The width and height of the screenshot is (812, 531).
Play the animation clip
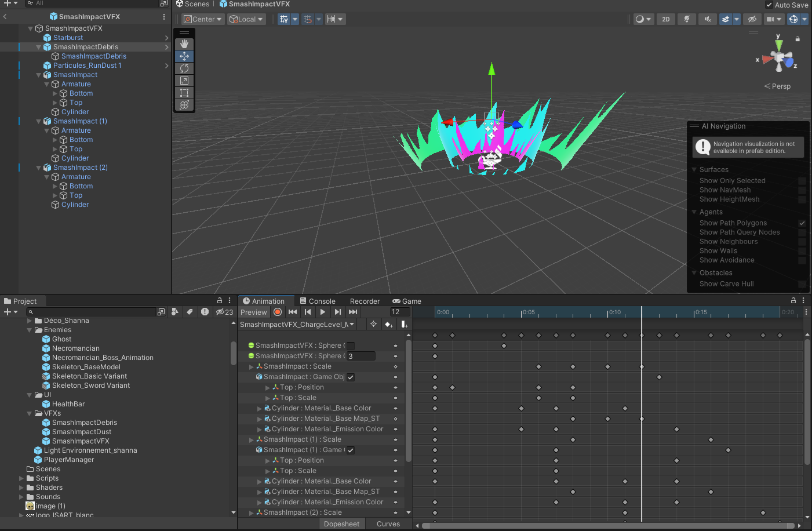click(x=323, y=312)
